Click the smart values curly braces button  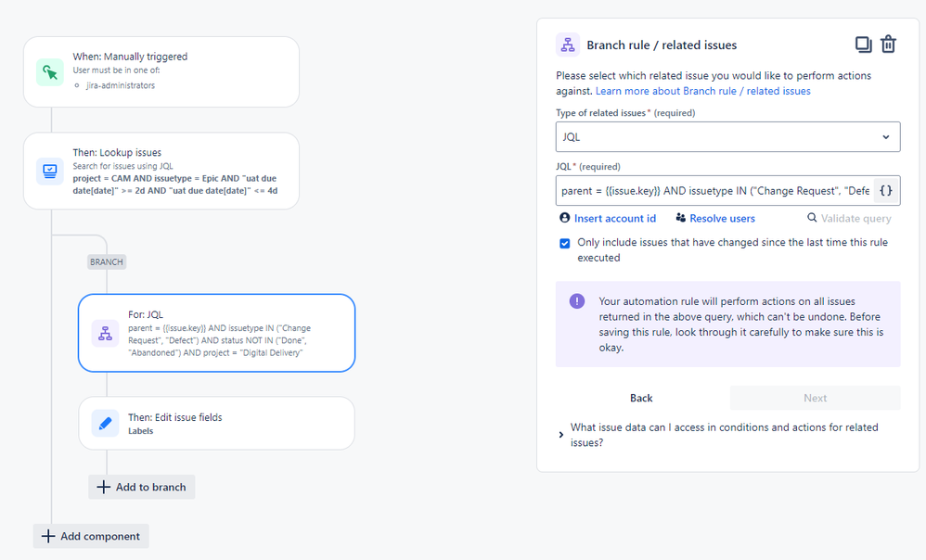pos(886,191)
